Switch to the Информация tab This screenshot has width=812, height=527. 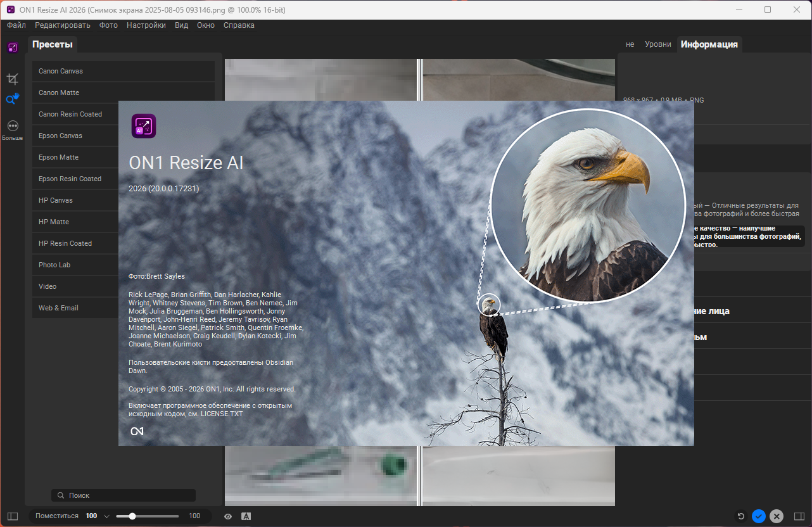(x=709, y=44)
